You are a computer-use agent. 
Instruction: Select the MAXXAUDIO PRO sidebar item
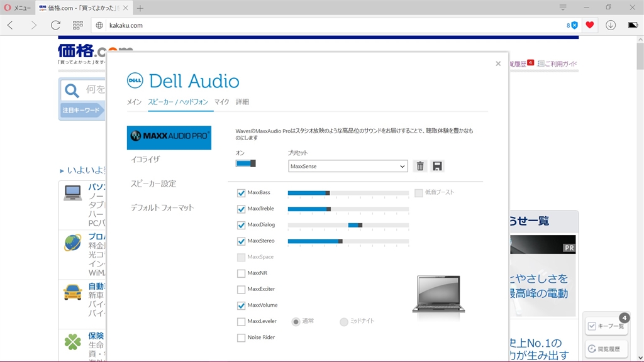click(169, 138)
